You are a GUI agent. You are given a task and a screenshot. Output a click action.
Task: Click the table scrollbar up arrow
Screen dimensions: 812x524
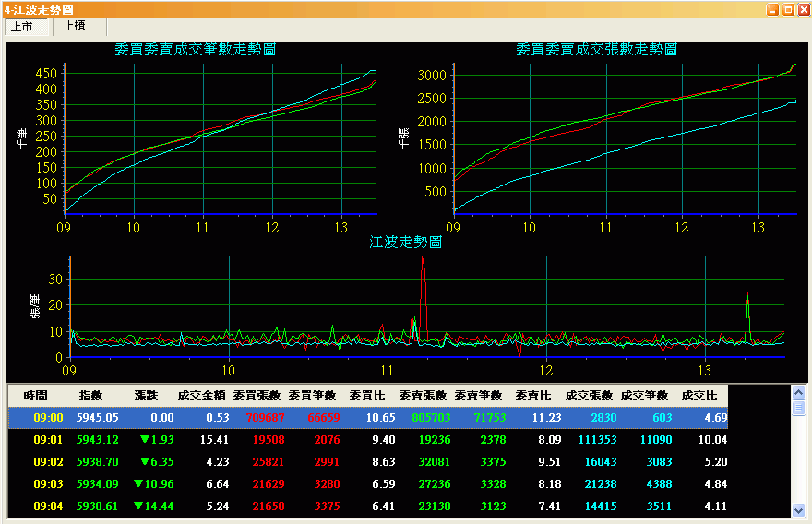tap(798, 392)
